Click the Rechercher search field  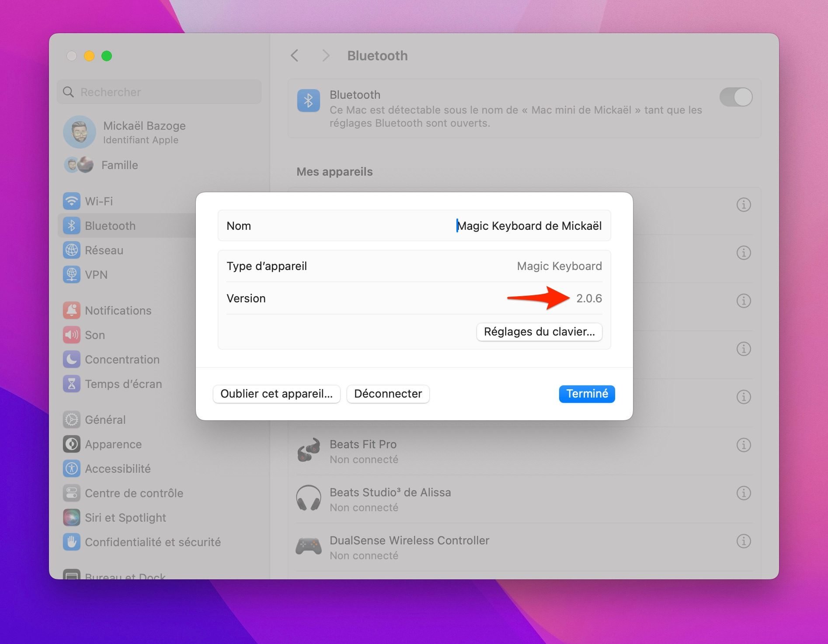159,92
